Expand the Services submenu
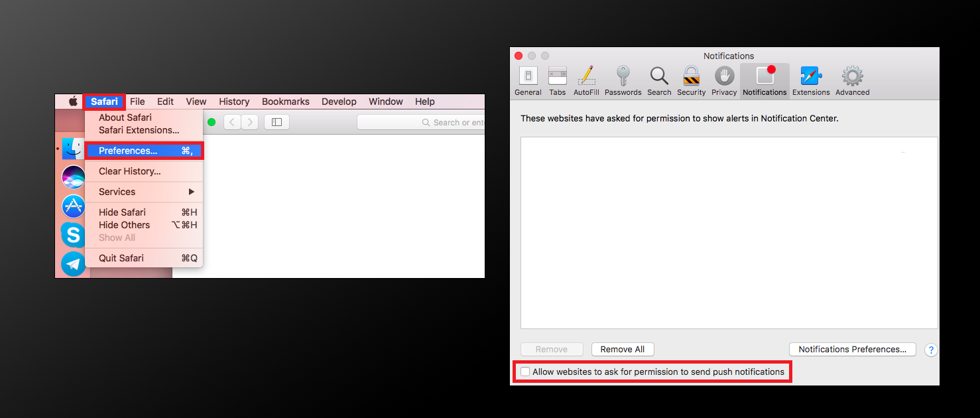Screen dimensions: 980x418 coord(144,192)
